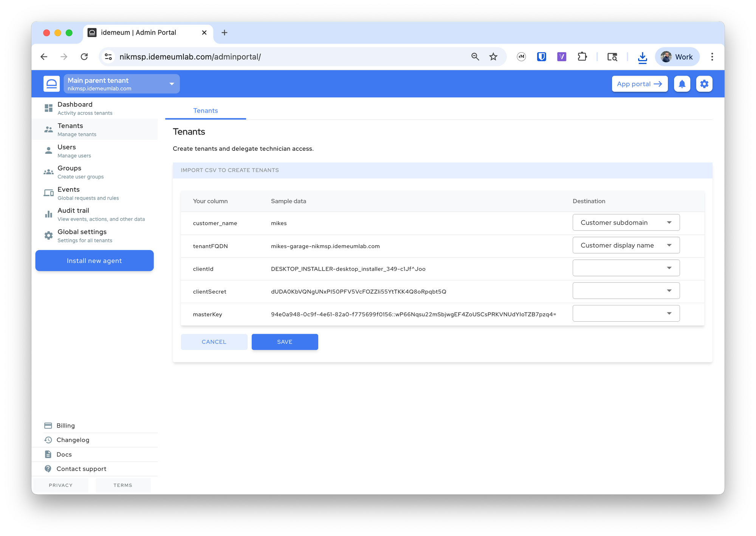Click the SAVE button
This screenshot has height=536, width=756.
coord(285,342)
